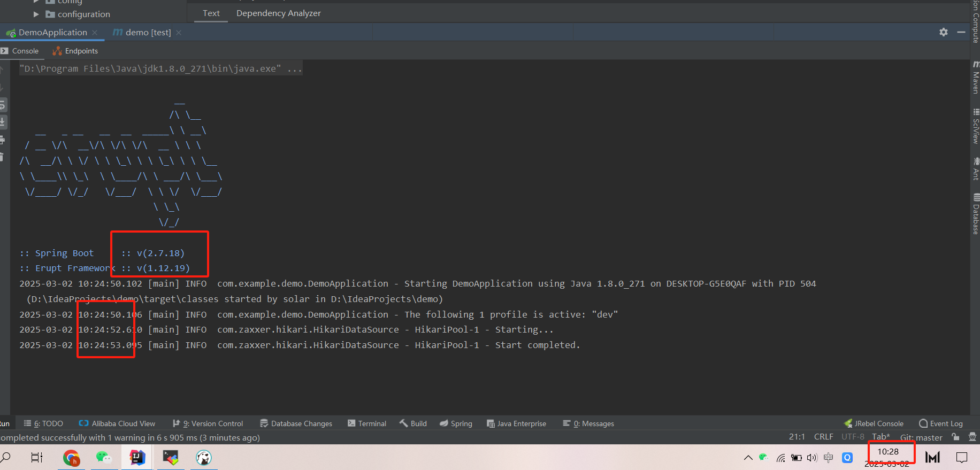980x470 pixels.
Task: Open the Console tab
Action: point(20,51)
